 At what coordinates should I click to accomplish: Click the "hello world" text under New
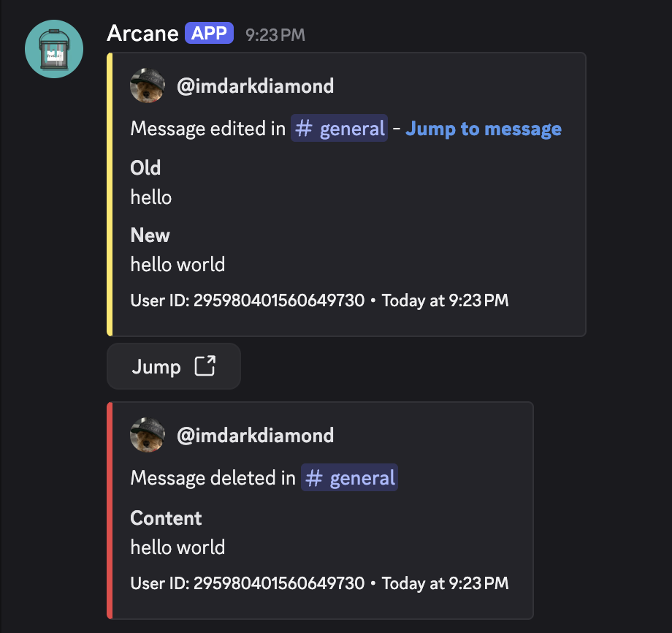pyautogui.click(x=177, y=264)
